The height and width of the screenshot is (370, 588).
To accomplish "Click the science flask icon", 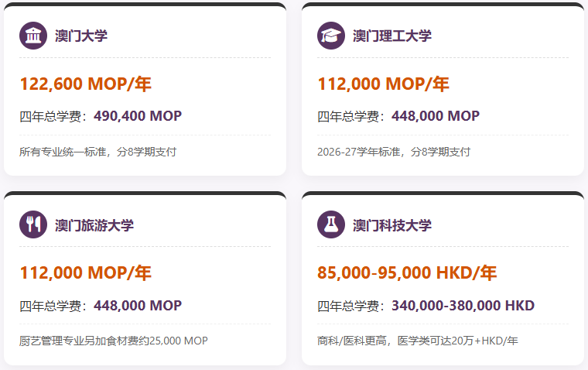I will [x=331, y=224].
